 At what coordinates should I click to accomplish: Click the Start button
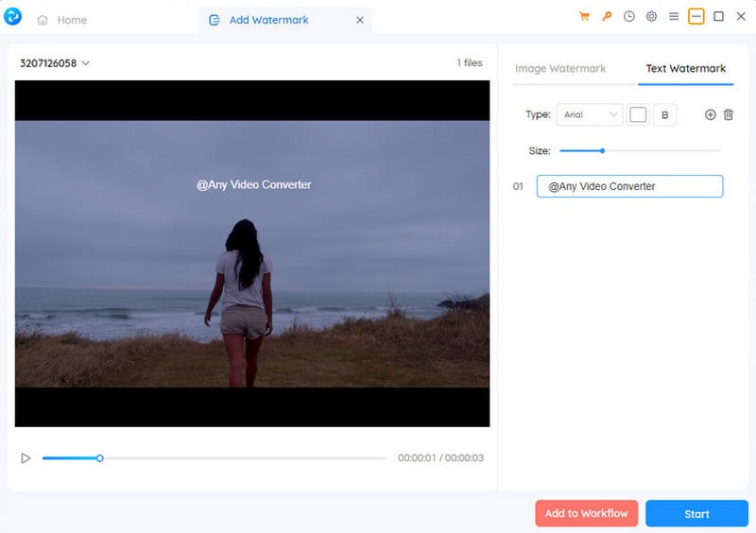pyautogui.click(x=696, y=514)
